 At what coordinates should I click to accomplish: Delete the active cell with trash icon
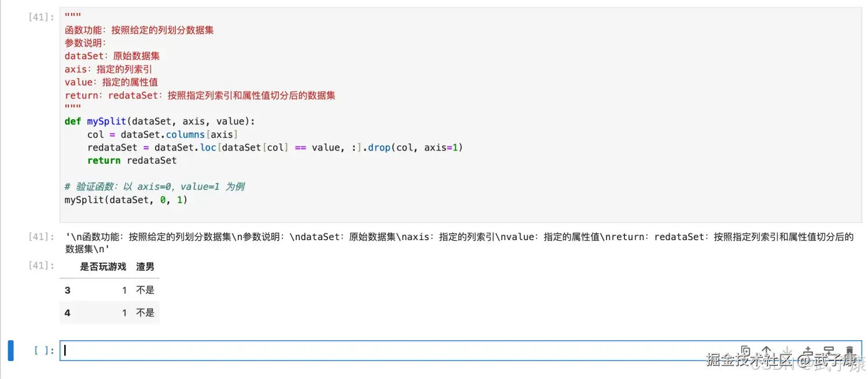coord(849,351)
